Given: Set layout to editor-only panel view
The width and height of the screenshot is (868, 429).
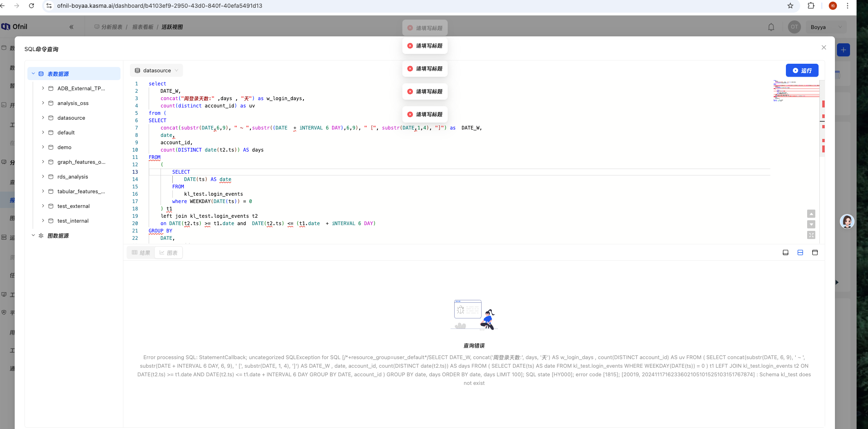Looking at the screenshot, I should click(785, 252).
